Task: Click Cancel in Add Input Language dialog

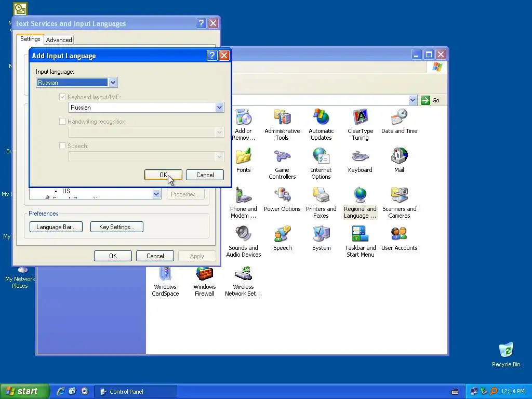Action: [205, 175]
